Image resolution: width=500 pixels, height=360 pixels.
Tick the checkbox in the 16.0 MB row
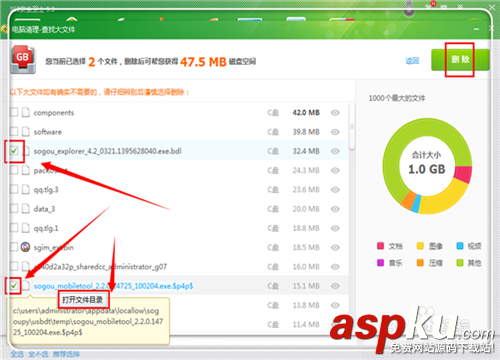(14, 266)
